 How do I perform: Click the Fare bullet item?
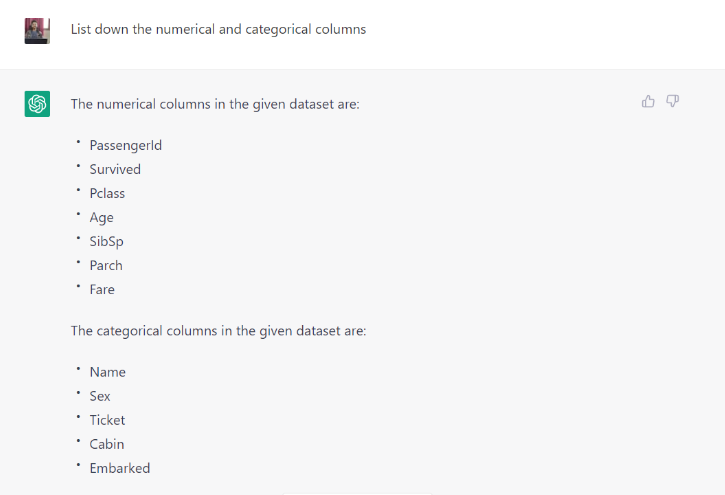coord(102,289)
